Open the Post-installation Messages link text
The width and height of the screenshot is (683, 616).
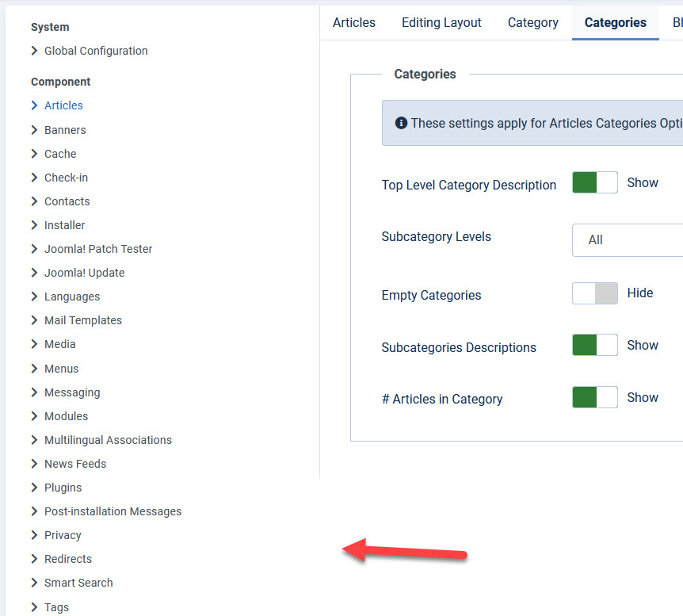click(x=113, y=511)
